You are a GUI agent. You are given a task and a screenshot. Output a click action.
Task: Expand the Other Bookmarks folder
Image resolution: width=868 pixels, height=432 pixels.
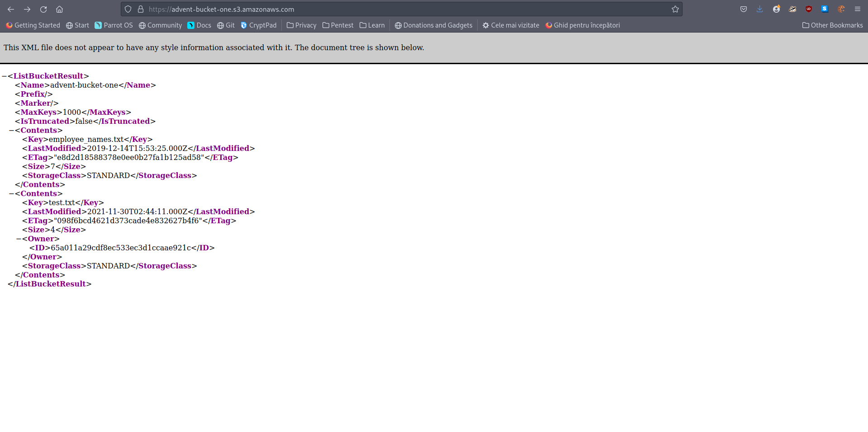[x=832, y=25]
